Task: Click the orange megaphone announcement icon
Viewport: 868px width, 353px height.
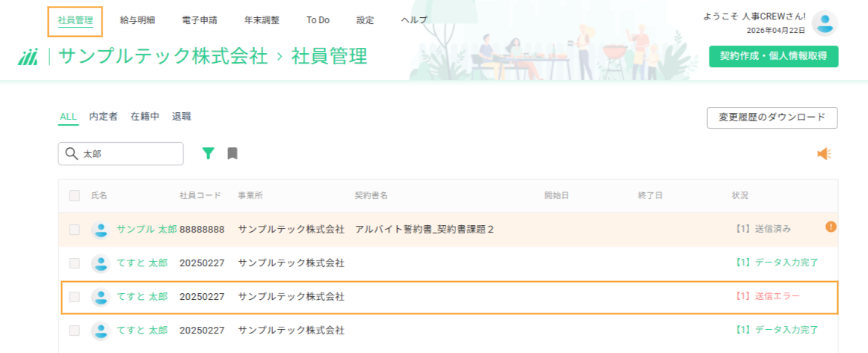Action: point(825,154)
